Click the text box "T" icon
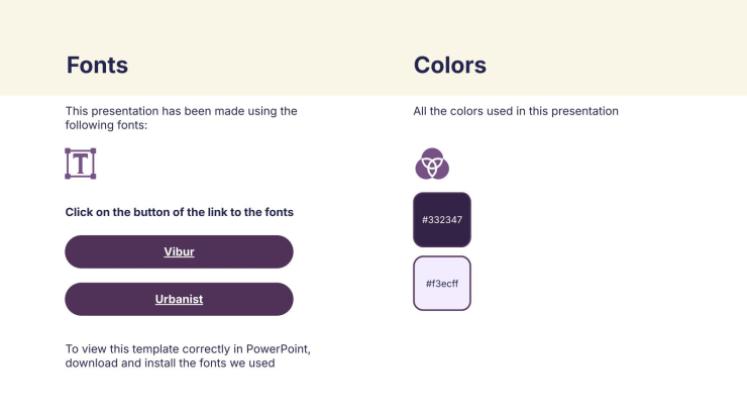The height and width of the screenshot is (420, 747). [x=80, y=163]
